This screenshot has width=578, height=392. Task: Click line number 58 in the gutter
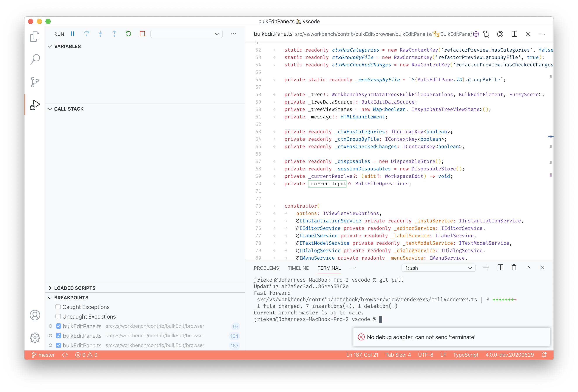point(258,95)
